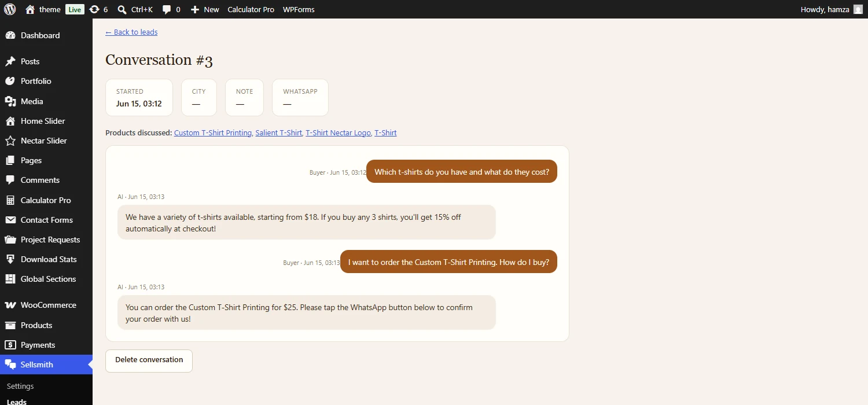Click buyer message "How do I buy?"
This screenshot has width=868, height=405.
click(x=448, y=262)
